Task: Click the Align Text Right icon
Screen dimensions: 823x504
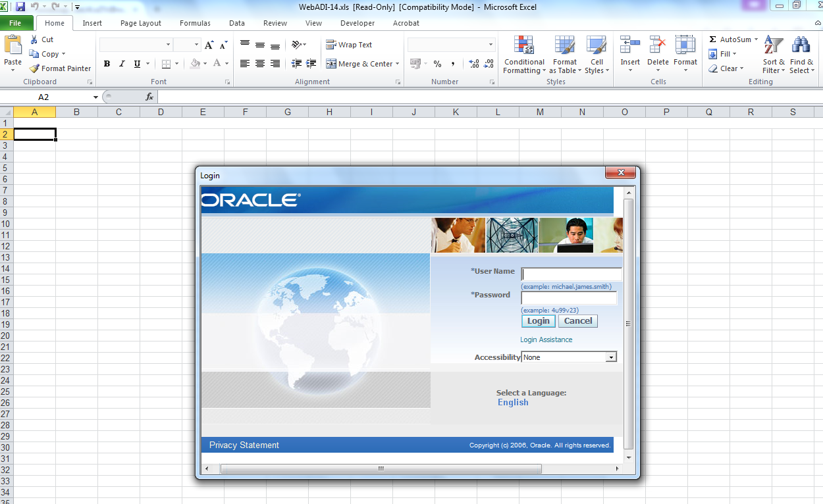Action: click(275, 64)
